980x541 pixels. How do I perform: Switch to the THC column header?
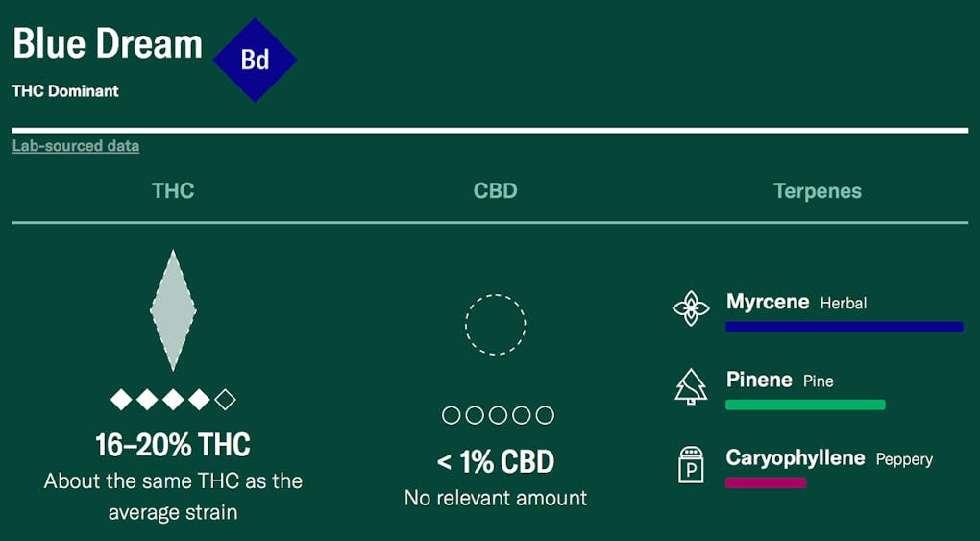point(173,190)
